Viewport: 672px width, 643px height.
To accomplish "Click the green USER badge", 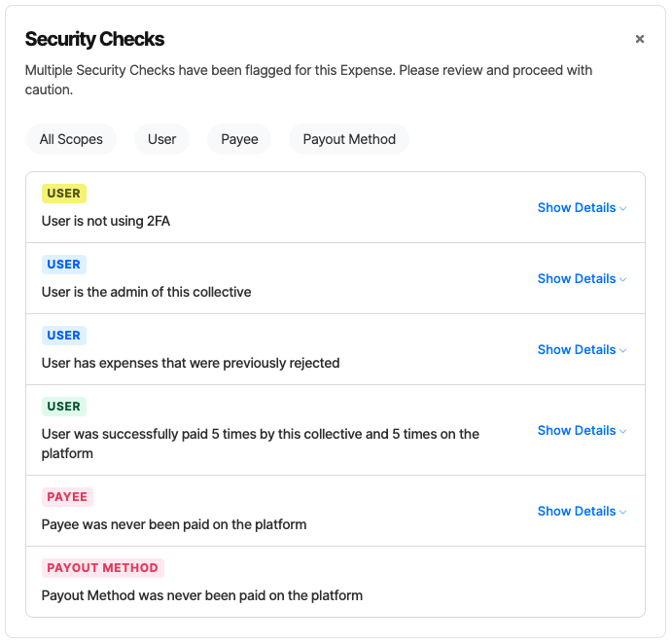I will point(64,407).
